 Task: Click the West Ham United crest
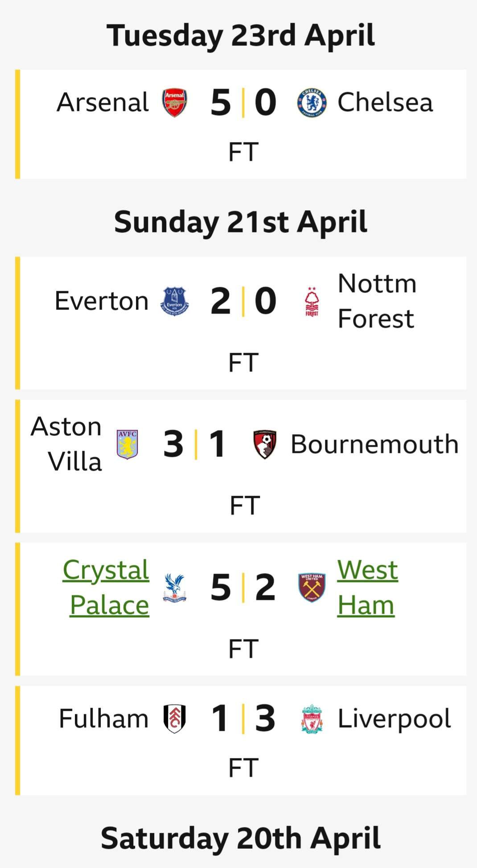pos(312,587)
